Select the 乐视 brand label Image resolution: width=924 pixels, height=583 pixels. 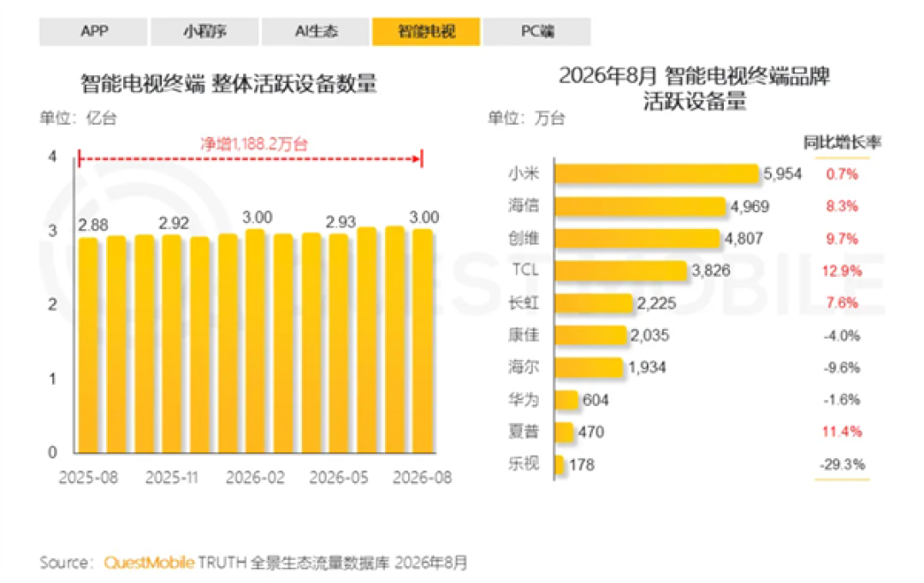tap(524, 463)
